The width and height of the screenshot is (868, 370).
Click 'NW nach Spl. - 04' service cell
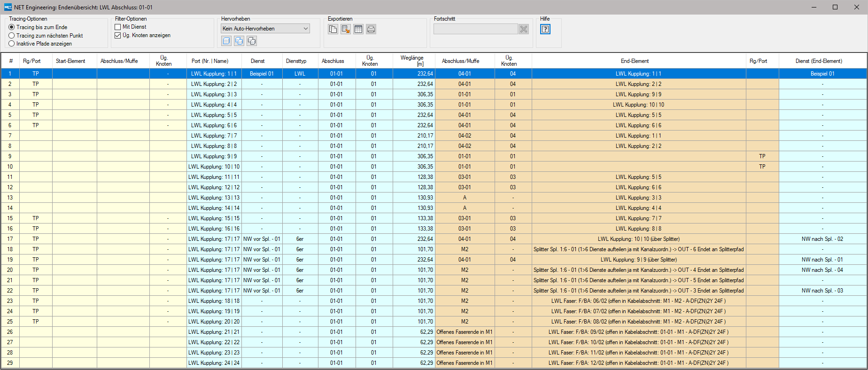[x=822, y=270]
